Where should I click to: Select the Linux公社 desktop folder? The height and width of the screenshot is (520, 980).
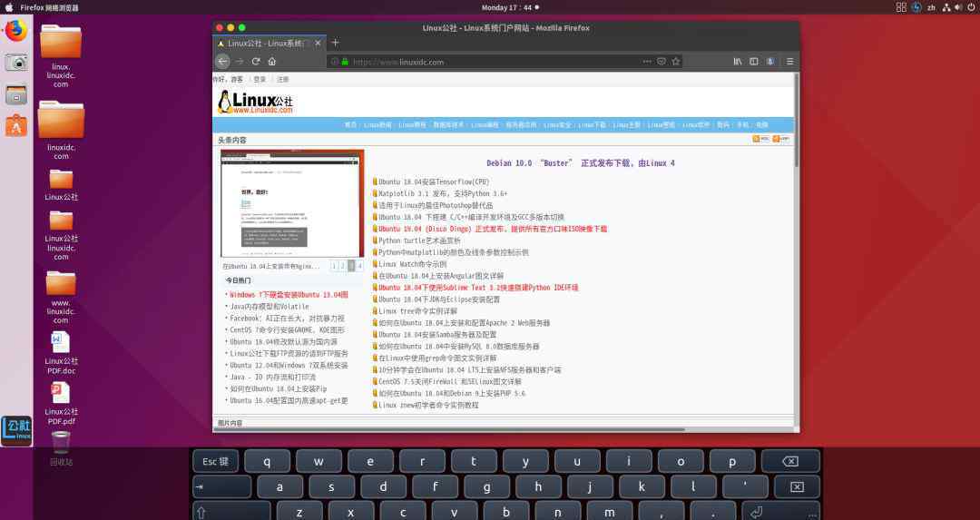pos(61,185)
